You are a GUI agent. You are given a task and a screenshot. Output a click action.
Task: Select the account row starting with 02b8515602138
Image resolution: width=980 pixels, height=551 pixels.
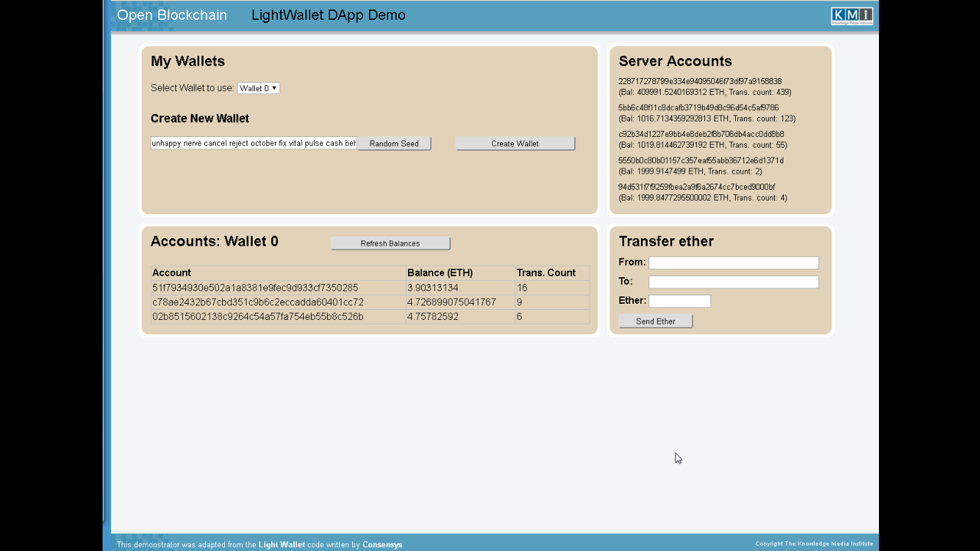258,317
